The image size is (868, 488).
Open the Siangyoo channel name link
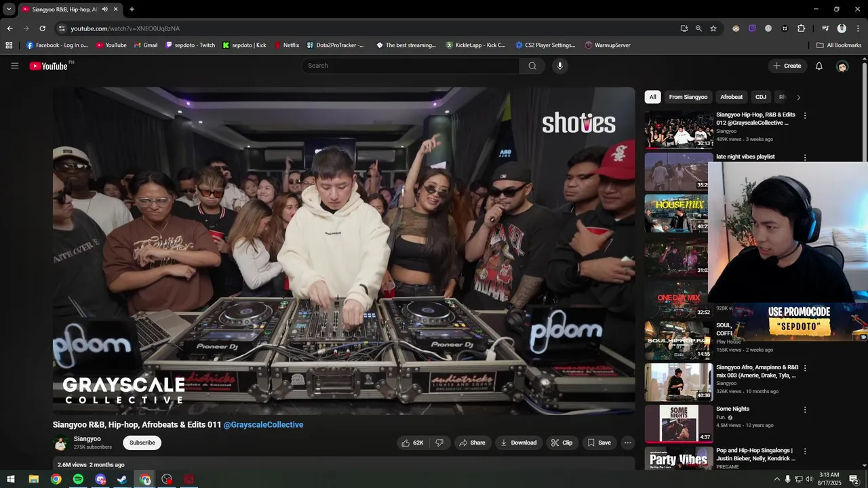tap(87, 439)
